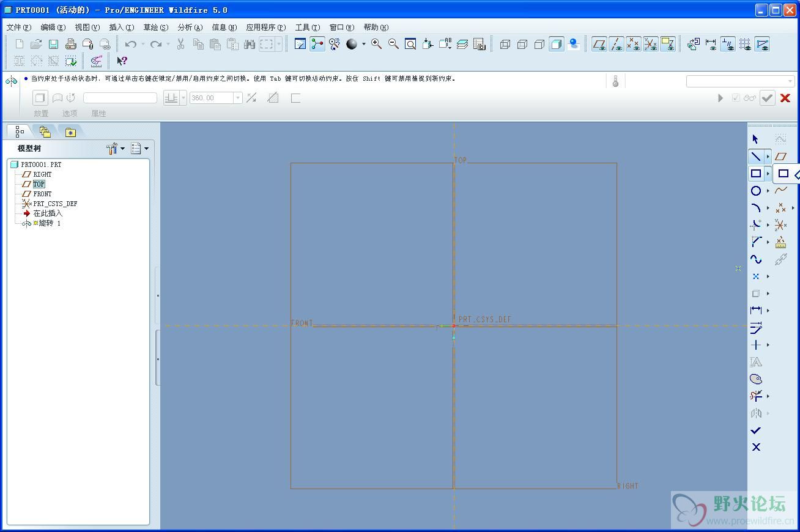Screen dimensions: 800x532
Task: Switch to the folder browser tab
Action: (x=45, y=131)
